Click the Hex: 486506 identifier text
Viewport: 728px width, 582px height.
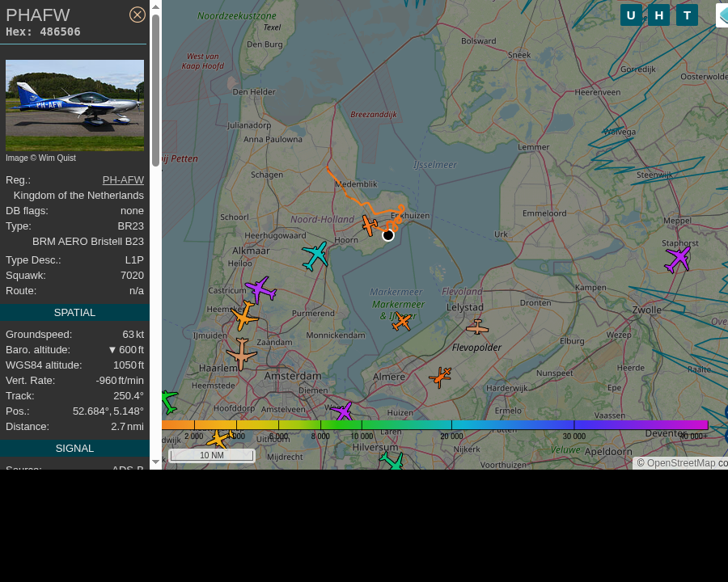point(43,32)
